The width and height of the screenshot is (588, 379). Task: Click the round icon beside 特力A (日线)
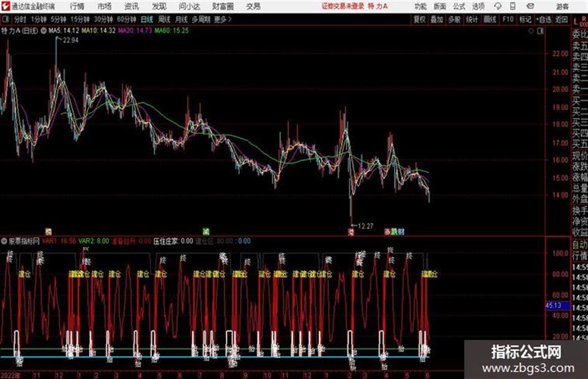point(43,30)
